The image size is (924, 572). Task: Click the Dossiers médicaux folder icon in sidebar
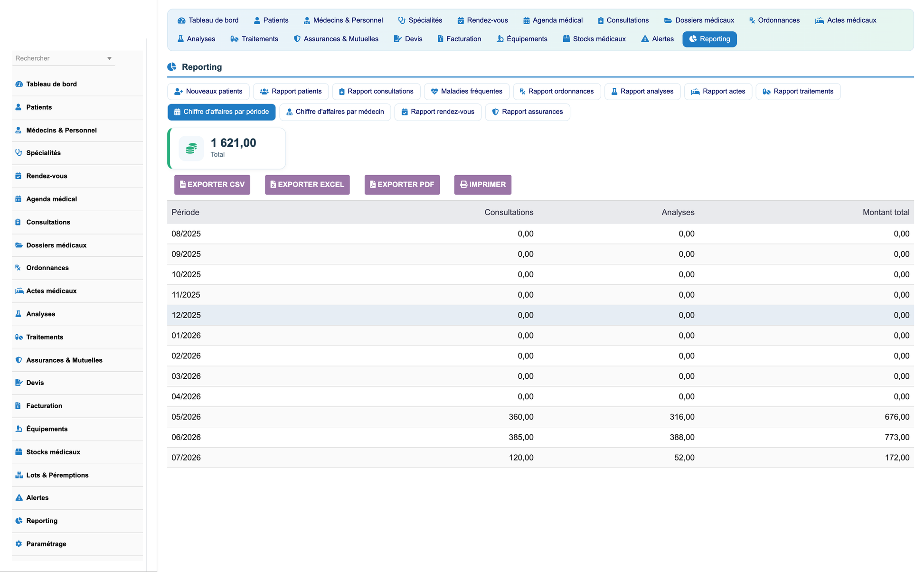coord(19,245)
